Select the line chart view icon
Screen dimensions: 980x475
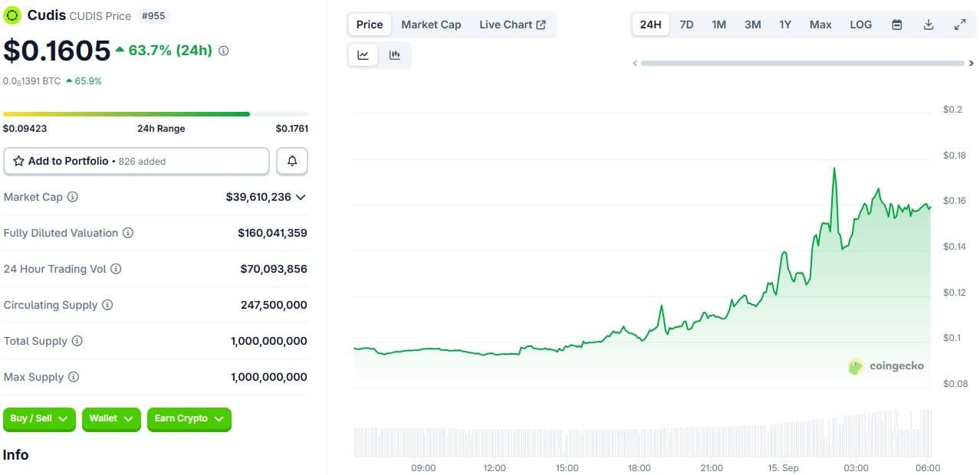[363, 55]
